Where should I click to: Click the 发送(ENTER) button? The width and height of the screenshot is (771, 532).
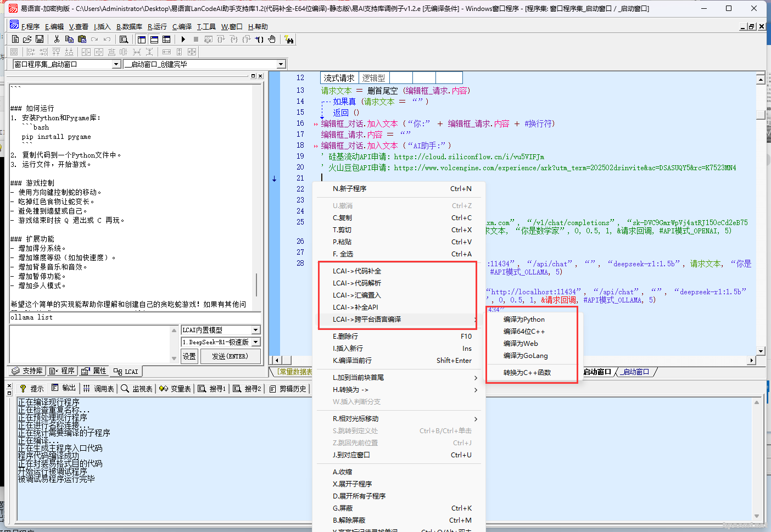click(x=230, y=356)
